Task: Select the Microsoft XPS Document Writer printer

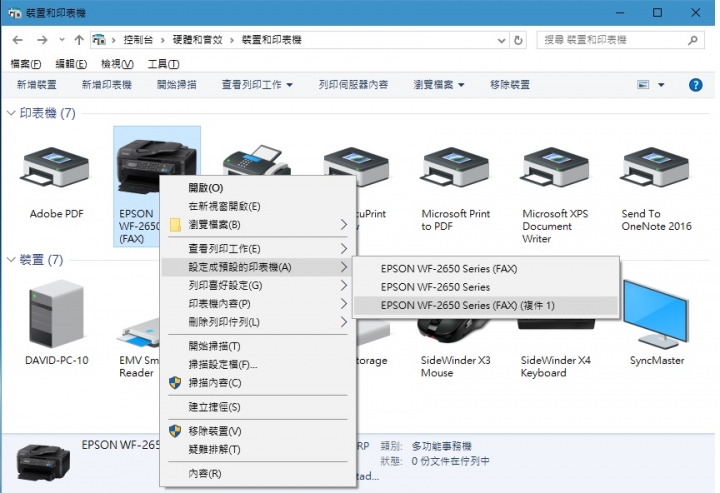Action: 555,168
